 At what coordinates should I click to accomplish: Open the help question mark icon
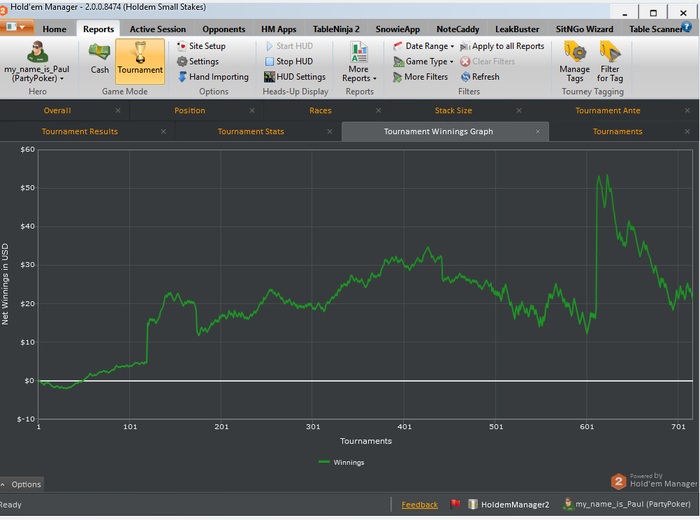686,27
